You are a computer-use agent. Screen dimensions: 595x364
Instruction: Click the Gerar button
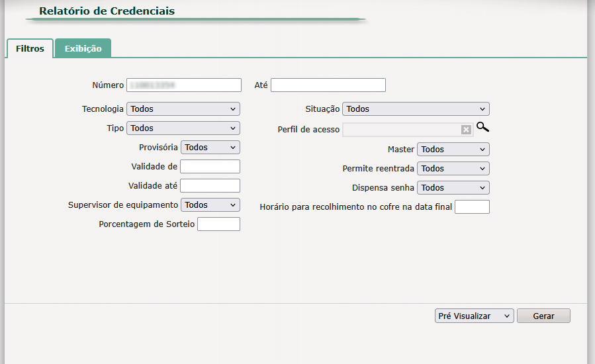pyautogui.click(x=544, y=316)
